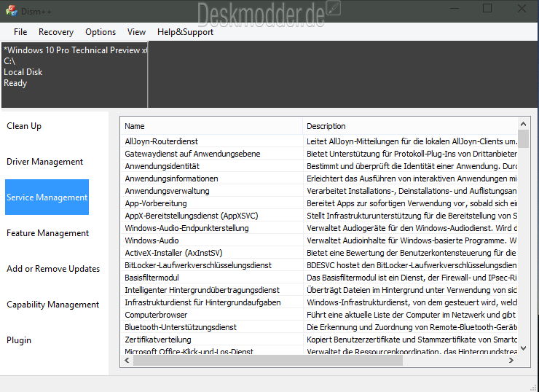Select the Windows 10 Pro Technical Preview image tile
539x392 pixels.
(x=74, y=75)
